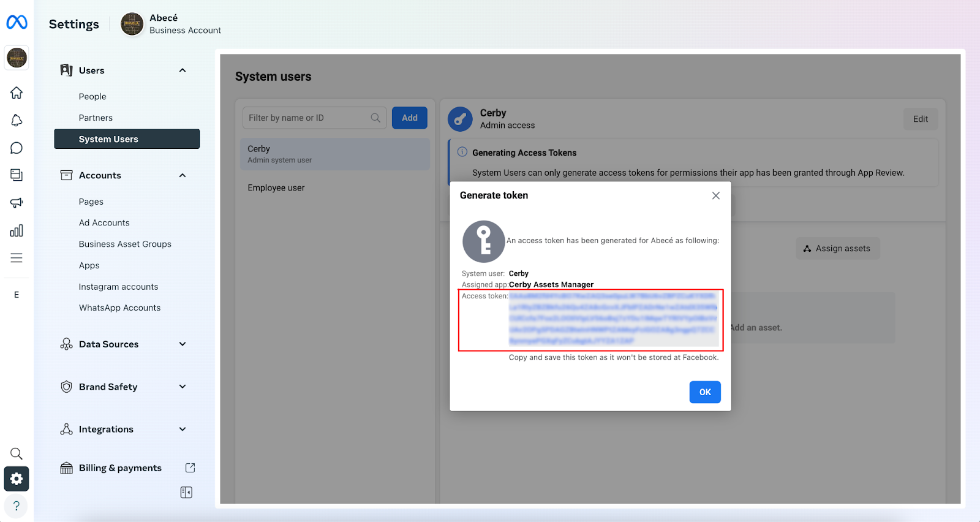This screenshot has height=522, width=980.
Task: Select the Employee user row
Action: 335,187
